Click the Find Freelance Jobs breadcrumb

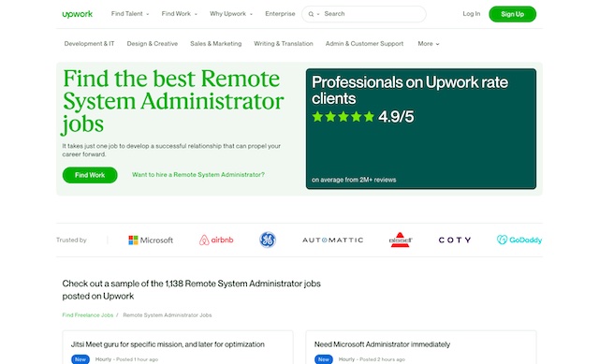88,315
